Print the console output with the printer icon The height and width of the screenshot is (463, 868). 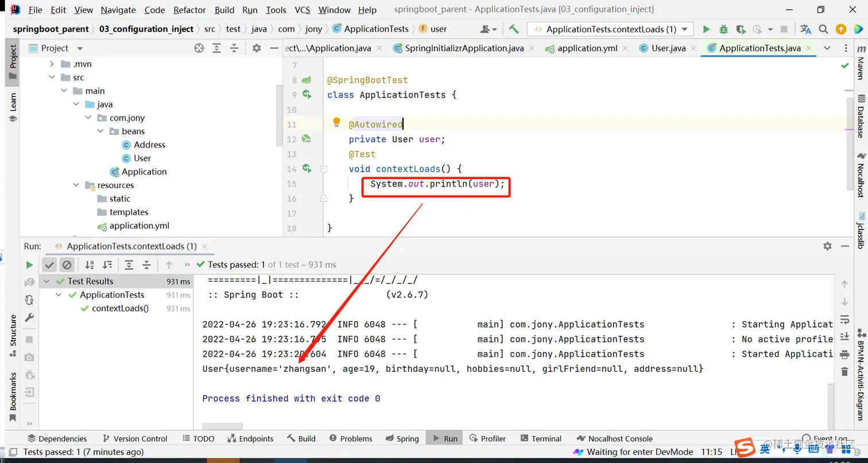click(844, 354)
